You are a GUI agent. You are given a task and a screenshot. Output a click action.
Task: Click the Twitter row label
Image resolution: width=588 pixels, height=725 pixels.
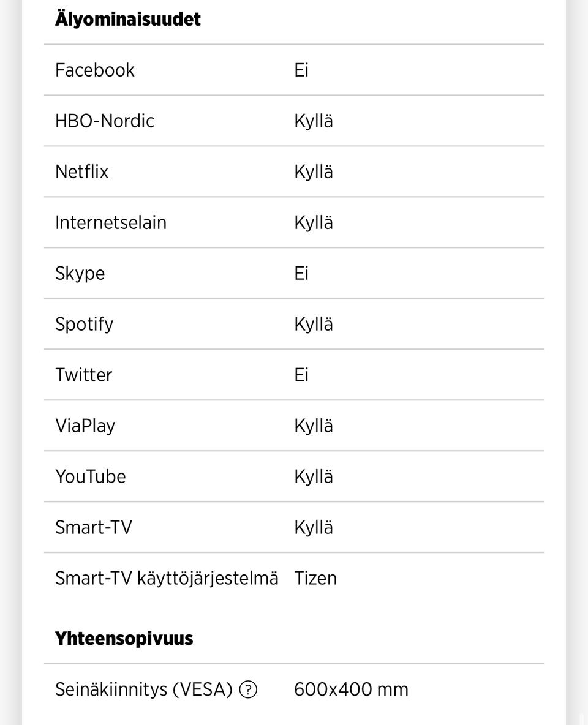tap(84, 375)
